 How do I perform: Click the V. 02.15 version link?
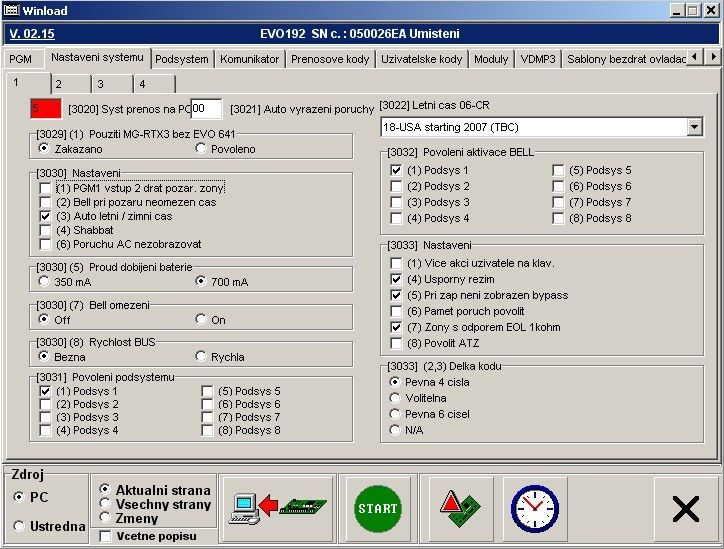coord(30,33)
